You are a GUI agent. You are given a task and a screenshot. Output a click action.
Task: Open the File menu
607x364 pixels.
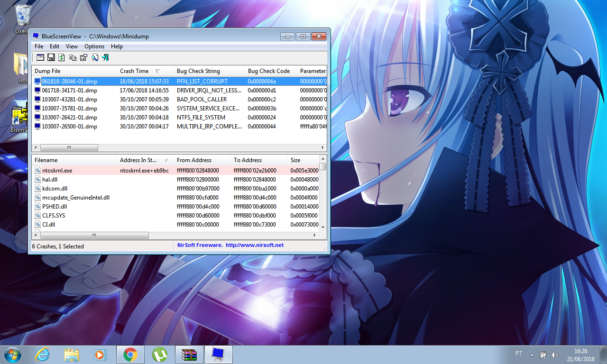(x=39, y=46)
